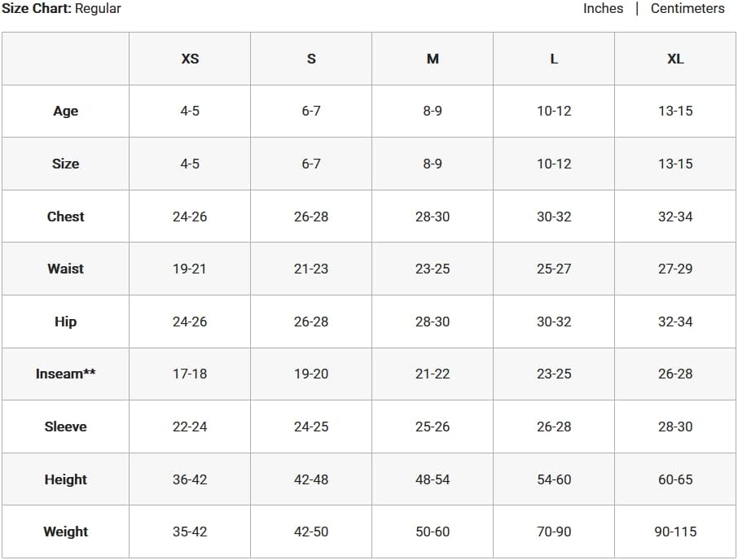Click the XS column header

click(190, 59)
